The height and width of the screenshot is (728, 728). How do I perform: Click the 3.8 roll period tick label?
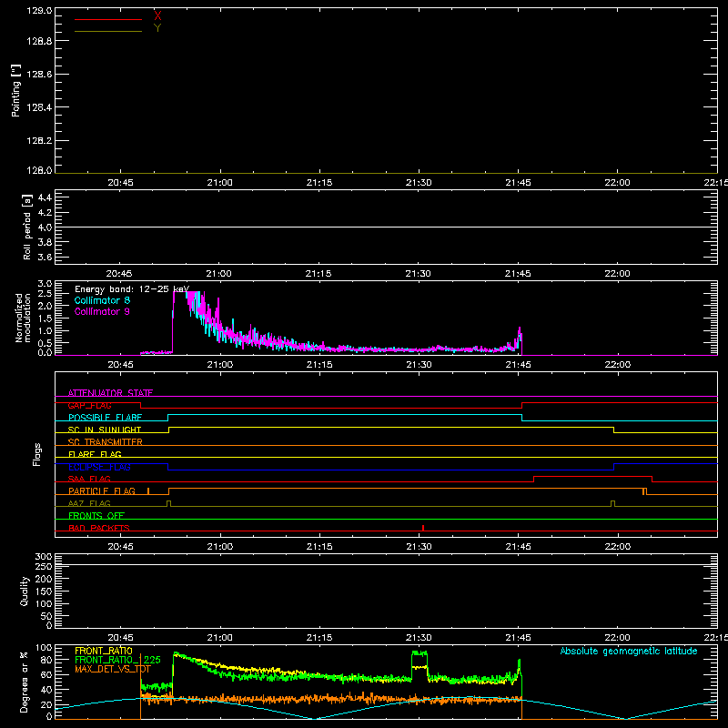45,242
